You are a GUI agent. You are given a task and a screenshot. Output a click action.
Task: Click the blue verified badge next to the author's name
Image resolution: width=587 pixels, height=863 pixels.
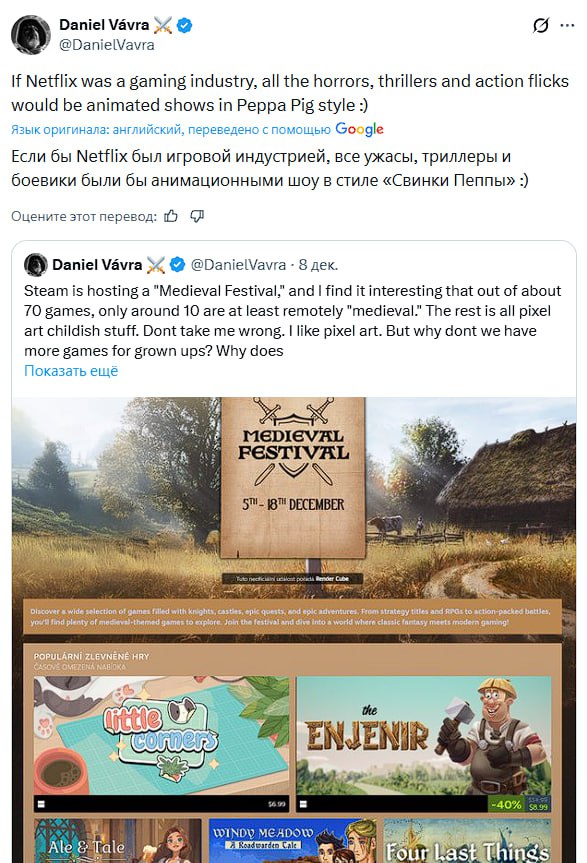(x=184, y=25)
